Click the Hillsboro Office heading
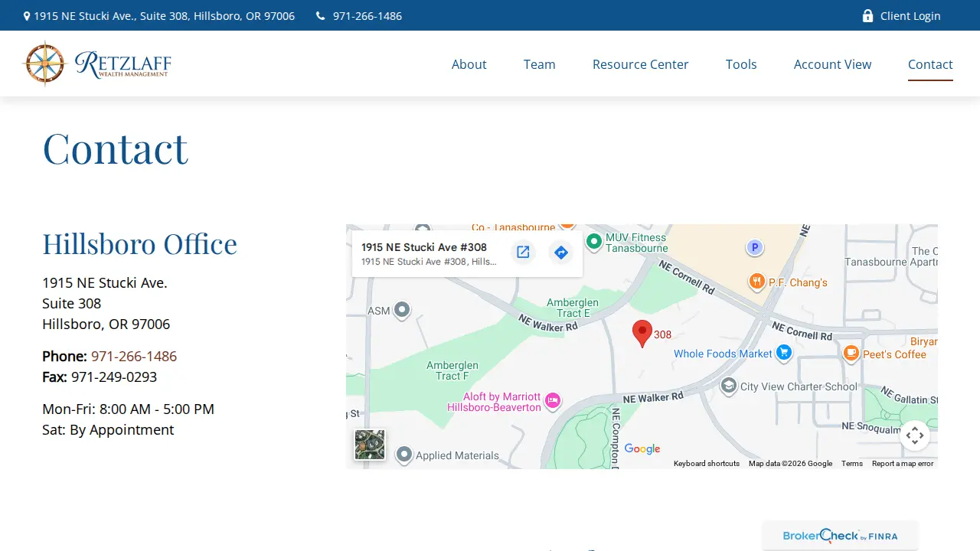 [139, 244]
